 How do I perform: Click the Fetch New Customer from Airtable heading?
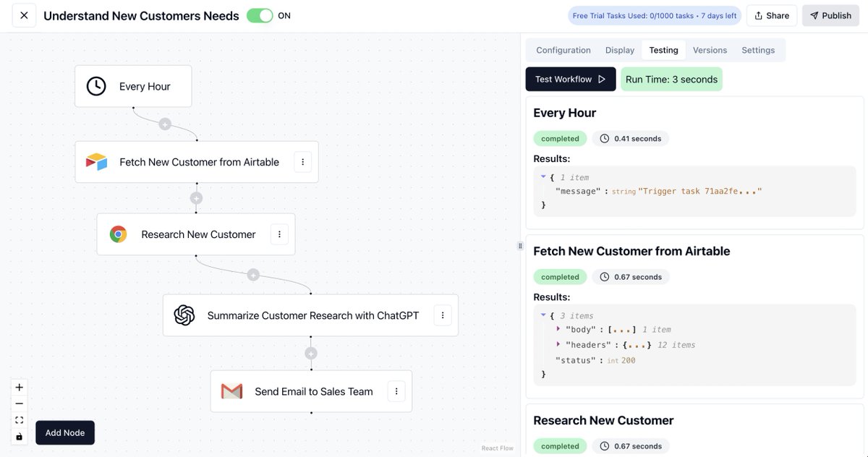(631, 251)
